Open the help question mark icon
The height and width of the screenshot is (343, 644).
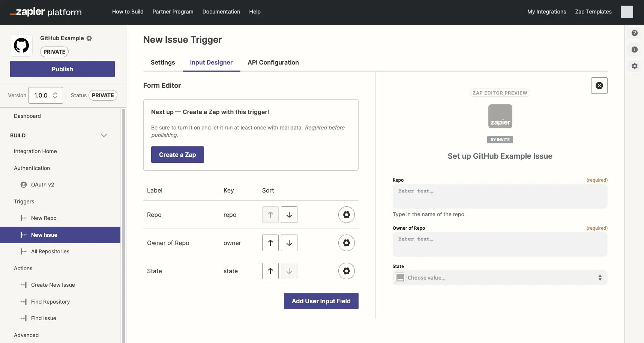[635, 33]
